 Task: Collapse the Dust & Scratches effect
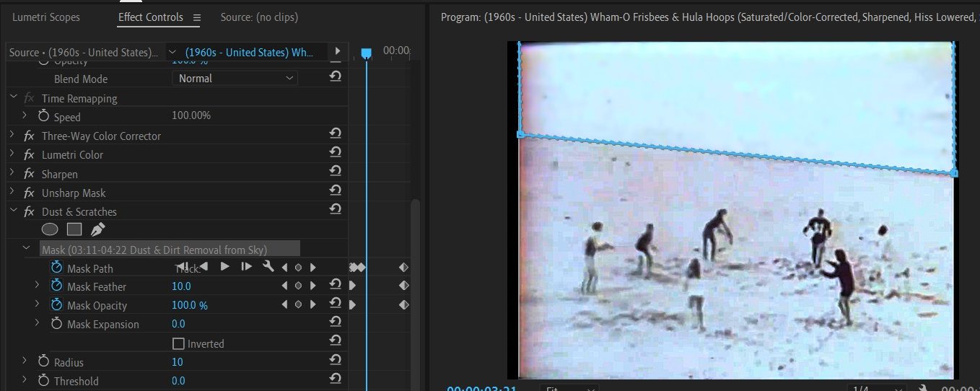(x=13, y=211)
